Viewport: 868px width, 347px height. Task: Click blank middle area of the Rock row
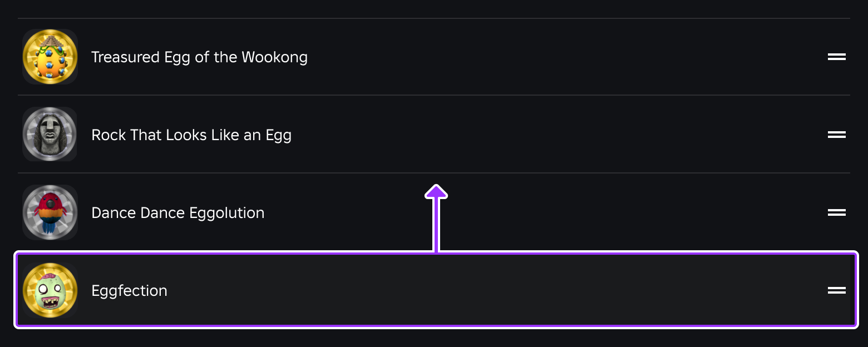point(556,135)
